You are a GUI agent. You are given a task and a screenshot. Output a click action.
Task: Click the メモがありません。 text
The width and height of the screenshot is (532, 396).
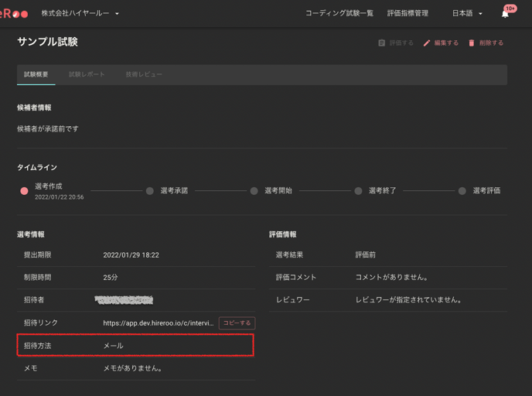click(x=133, y=368)
